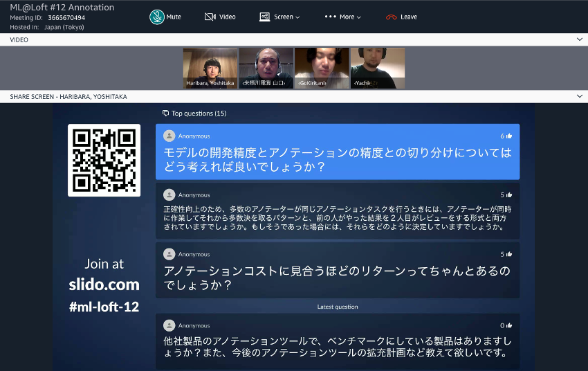Click the three-dot More icon
Image resolution: width=588 pixels, height=371 pixels.
click(331, 17)
